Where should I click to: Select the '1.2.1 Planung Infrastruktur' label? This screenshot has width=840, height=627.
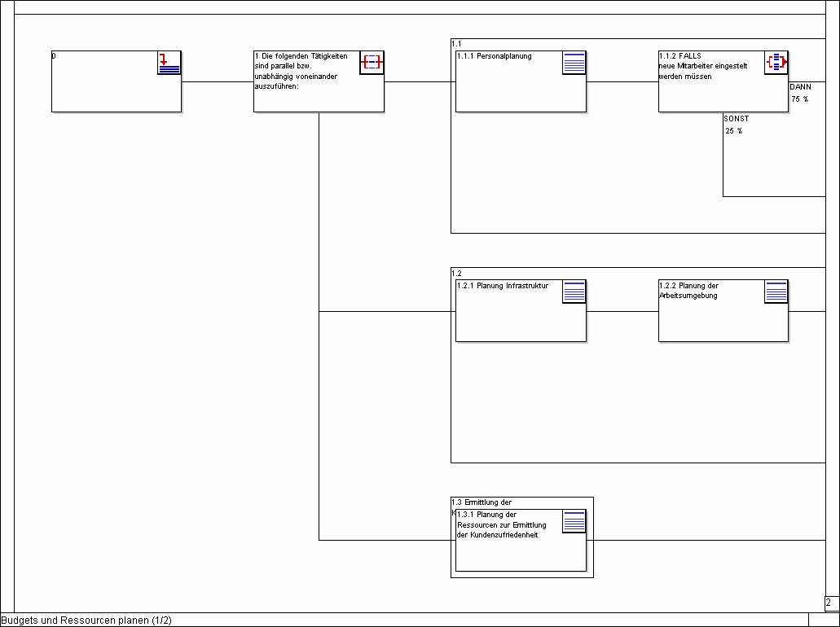pyautogui.click(x=503, y=286)
